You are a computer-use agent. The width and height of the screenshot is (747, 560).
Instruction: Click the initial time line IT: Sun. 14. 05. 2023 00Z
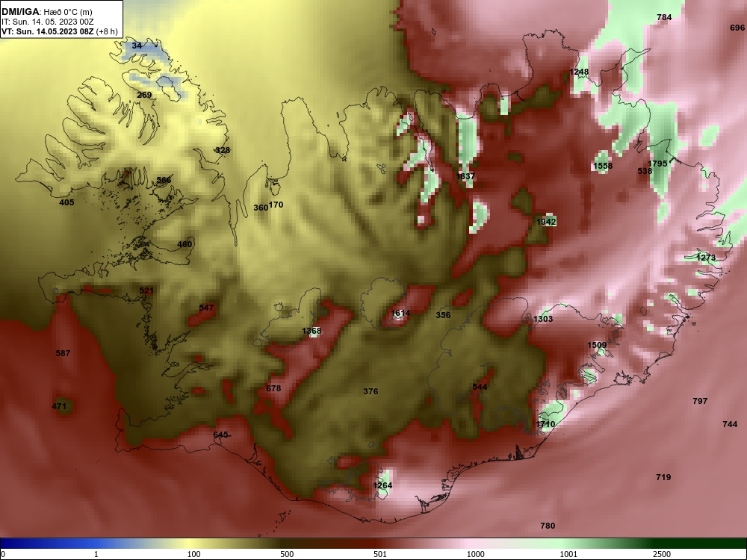click(x=48, y=22)
